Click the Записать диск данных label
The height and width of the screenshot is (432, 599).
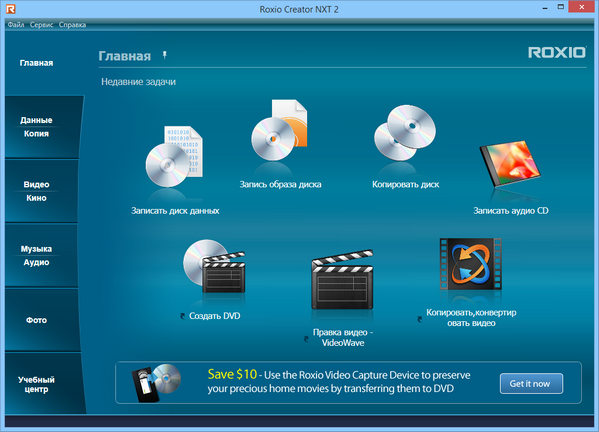pos(175,210)
